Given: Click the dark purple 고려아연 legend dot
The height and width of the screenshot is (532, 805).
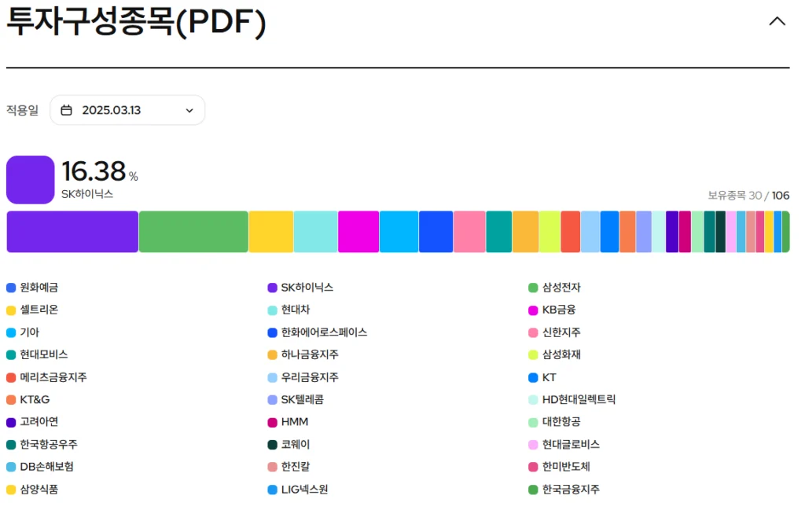Looking at the screenshot, I should tap(11, 423).
